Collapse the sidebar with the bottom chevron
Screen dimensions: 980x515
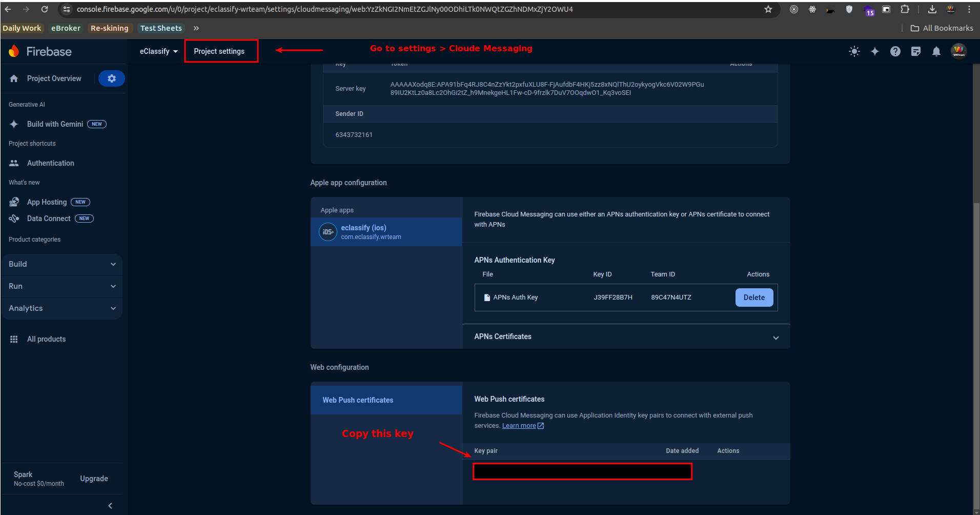[110, 506]
